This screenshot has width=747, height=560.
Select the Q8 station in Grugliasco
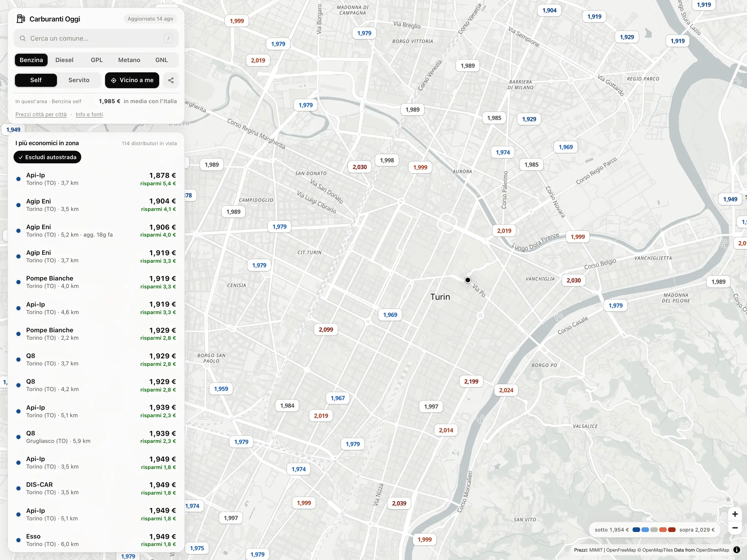pyautogui.click(x=96, y=437)
